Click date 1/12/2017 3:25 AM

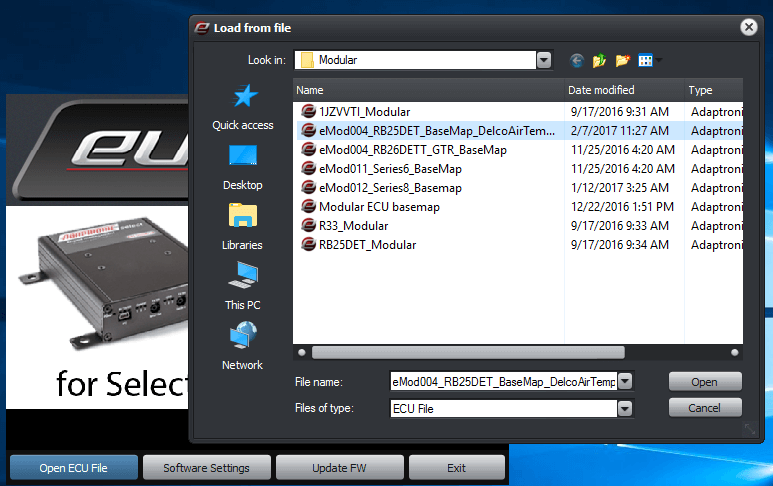[x=620, y=188]
